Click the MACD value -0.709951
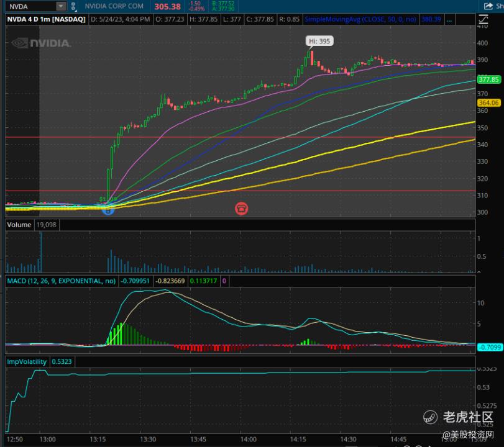504x447 pixels. coord(135,281)
